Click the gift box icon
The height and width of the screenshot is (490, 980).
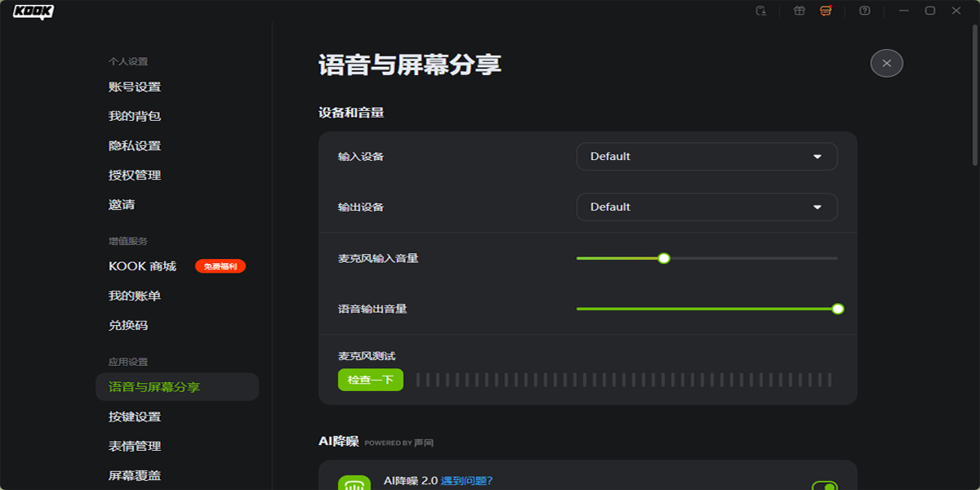click(800, 11)
